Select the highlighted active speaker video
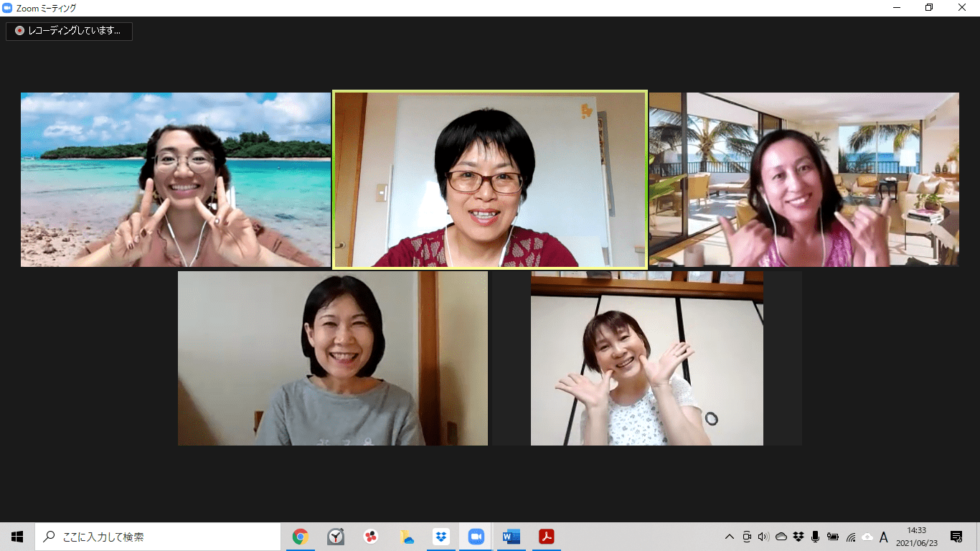 click(490, 179)
